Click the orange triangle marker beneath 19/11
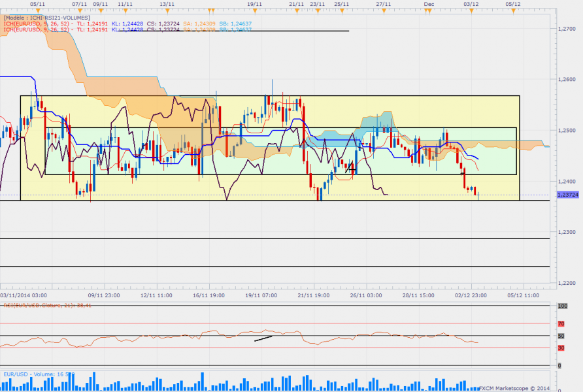Viewport: 583px width, 392px height. (x=255, y=11)
